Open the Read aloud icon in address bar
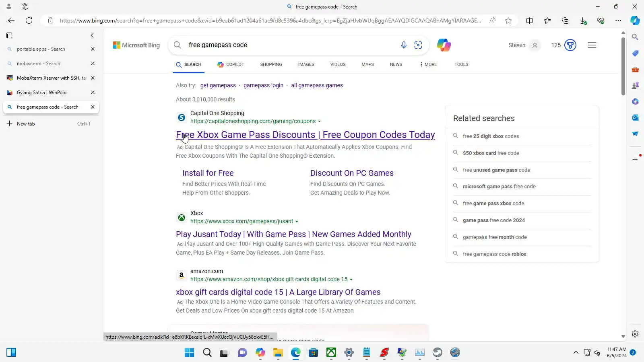The image size is (644, 362). click(x=492, y=21)
